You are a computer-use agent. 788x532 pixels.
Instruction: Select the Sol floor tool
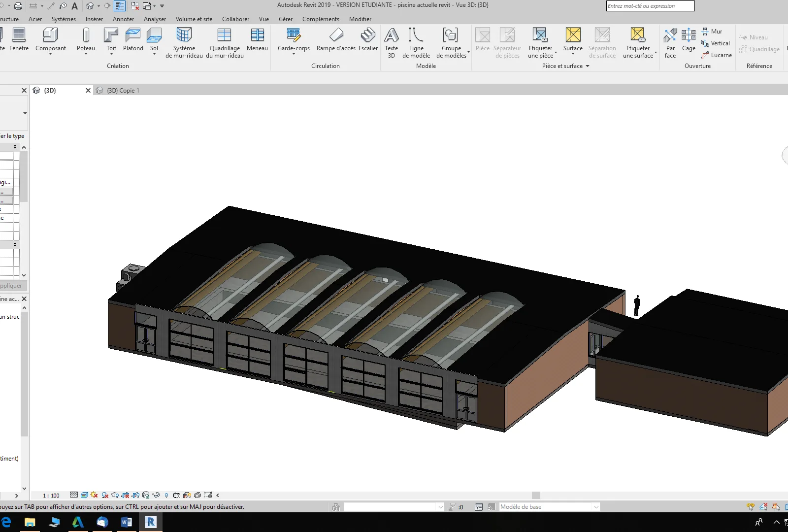(154, 40)
